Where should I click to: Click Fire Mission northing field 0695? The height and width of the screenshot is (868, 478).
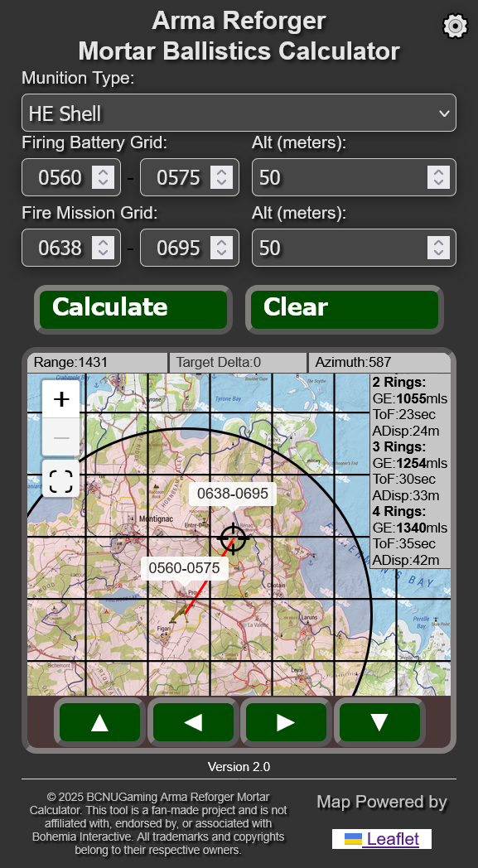[x=190, y=248]
